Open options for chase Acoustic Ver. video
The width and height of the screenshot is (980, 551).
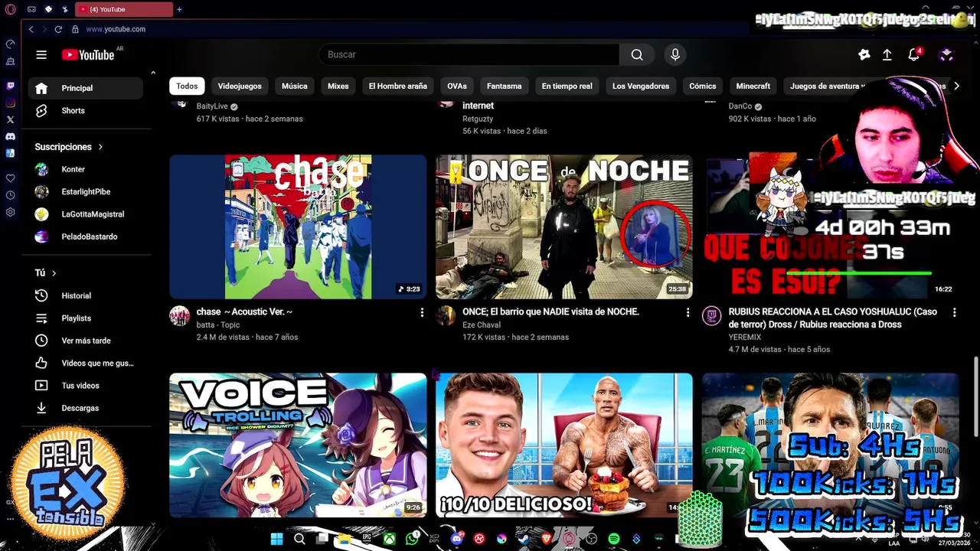click(422, 312)
